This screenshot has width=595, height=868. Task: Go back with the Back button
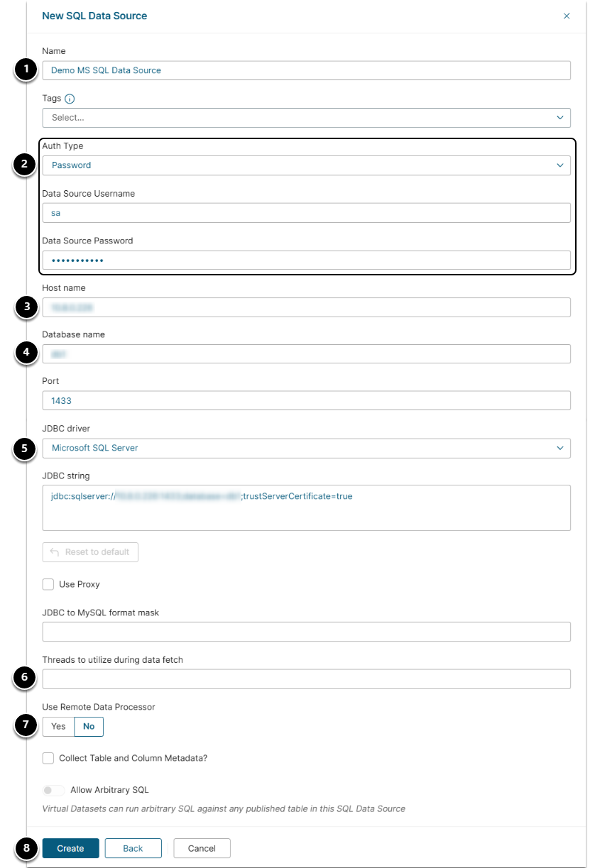click(133, 848)
